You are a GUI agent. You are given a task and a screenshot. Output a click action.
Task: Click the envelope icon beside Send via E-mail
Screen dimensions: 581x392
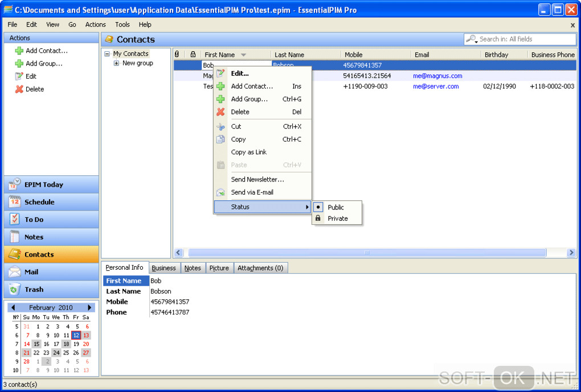point(220,192)
